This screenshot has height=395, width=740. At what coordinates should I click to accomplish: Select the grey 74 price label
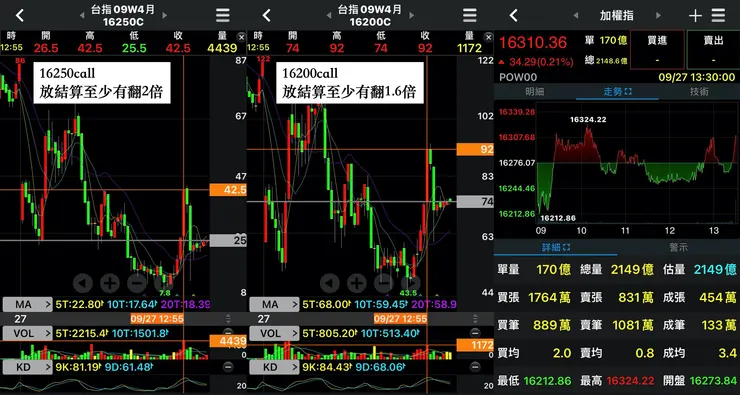pyautogui.click(x=475, y=202)
